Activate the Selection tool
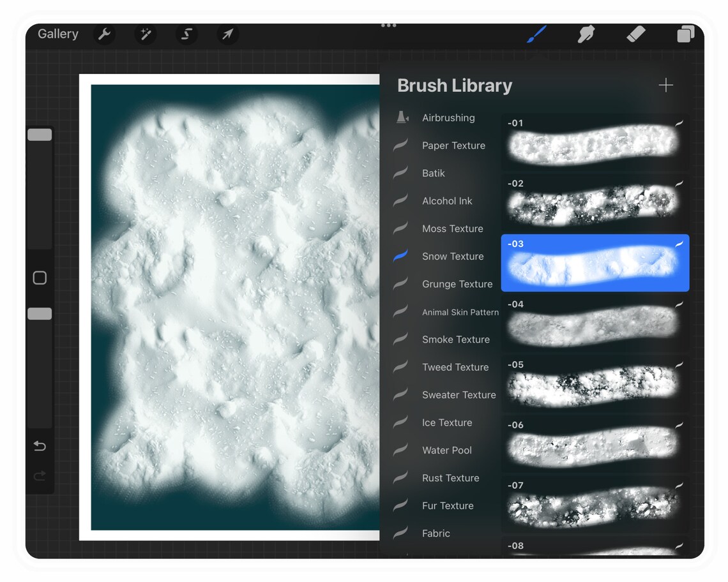Viewport: 728px width, 582px height. (x=186, y=34)
